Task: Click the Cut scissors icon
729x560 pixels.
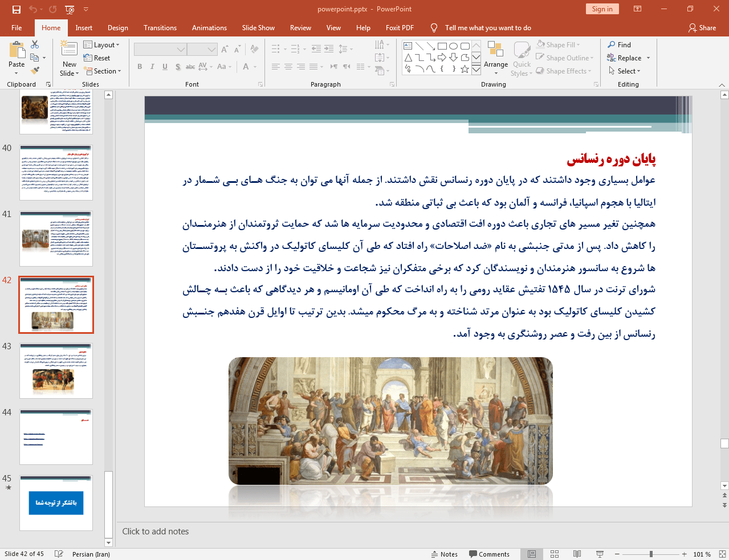Action: pos(35,44)
